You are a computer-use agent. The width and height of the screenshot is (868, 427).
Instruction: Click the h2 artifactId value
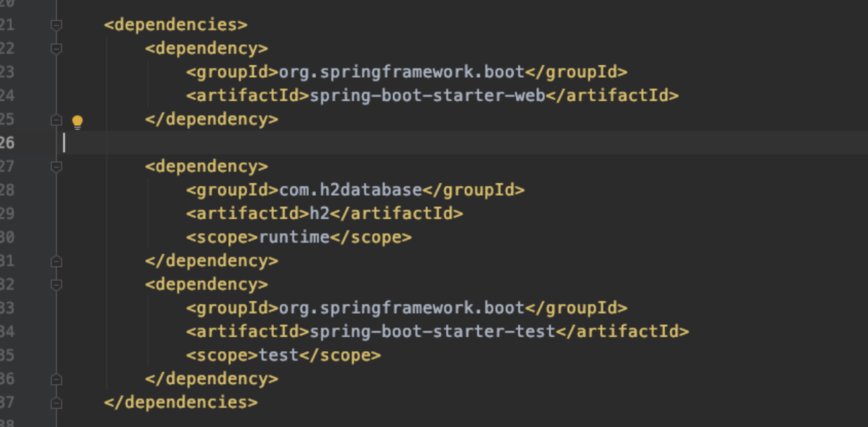[x=319, y=213]
